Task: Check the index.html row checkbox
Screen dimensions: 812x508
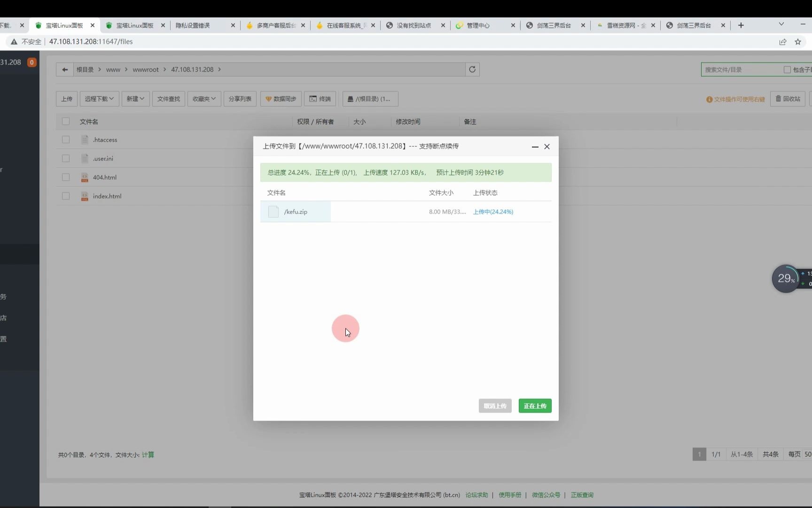Action: click(66, 196)
